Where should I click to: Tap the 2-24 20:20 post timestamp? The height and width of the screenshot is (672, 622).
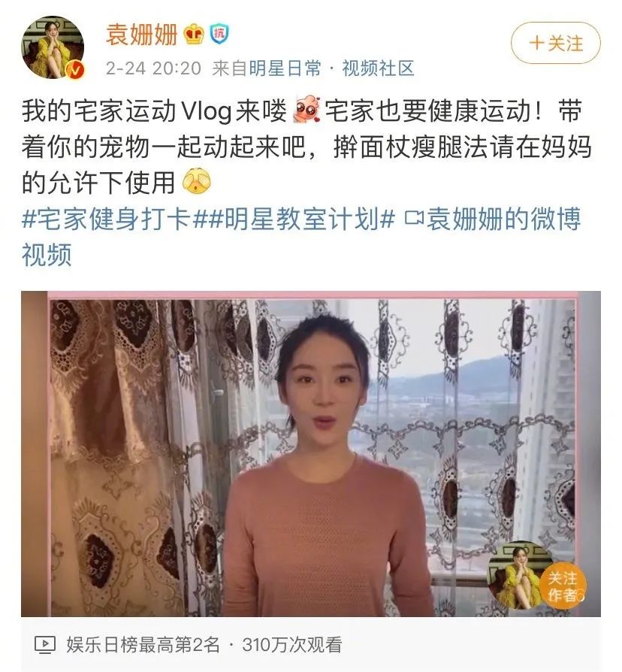tap(153, 68)
